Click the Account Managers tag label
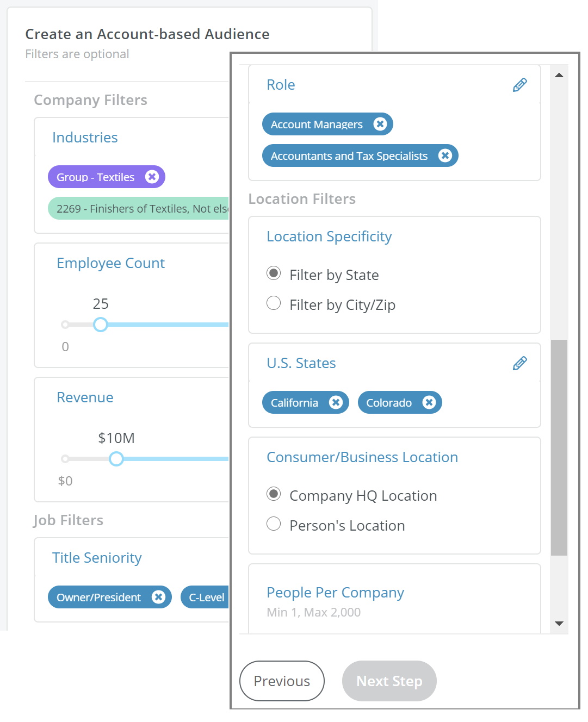The height and width of the screenshot is (722, 588). [317, 125]
